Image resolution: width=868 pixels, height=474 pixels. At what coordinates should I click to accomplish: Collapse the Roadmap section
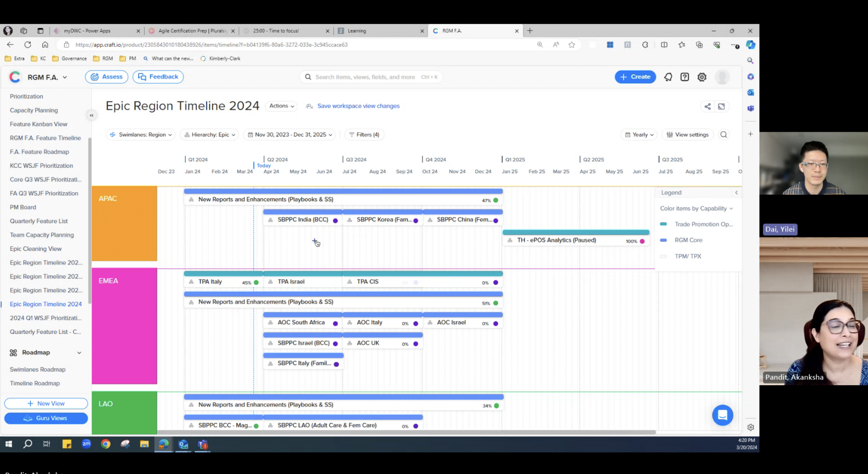(79, 353)
